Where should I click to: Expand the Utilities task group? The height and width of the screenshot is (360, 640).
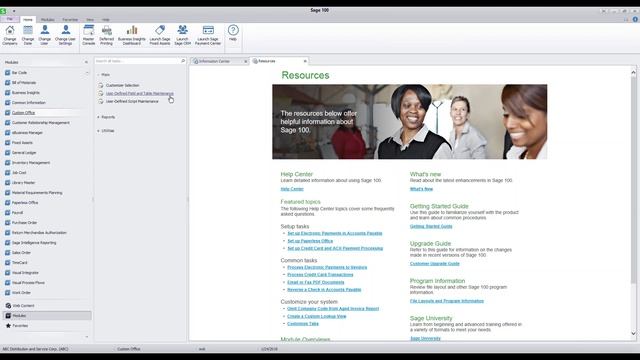pyautogui.click(x=98, y=131)
